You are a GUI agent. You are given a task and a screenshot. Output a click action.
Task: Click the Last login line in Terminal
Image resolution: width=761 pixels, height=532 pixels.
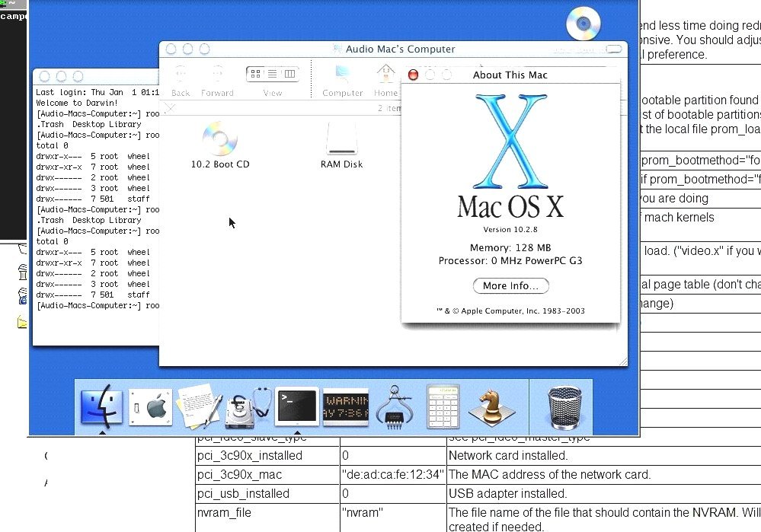[x=97, y=92]
